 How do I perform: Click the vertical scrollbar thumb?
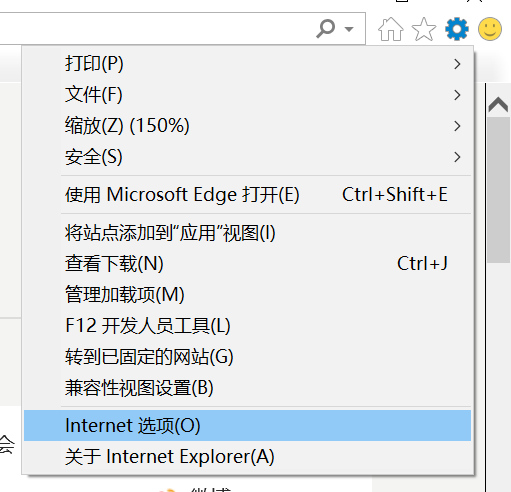click(x=498, y=190)
